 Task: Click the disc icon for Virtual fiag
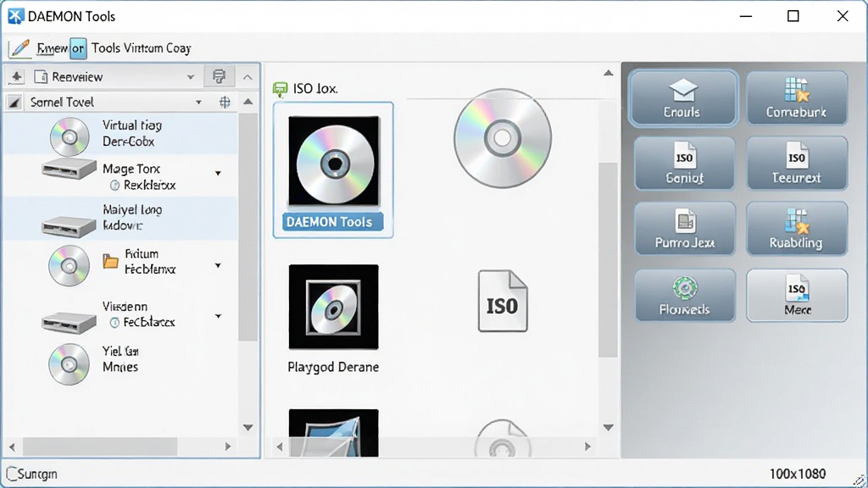(70, 136)
